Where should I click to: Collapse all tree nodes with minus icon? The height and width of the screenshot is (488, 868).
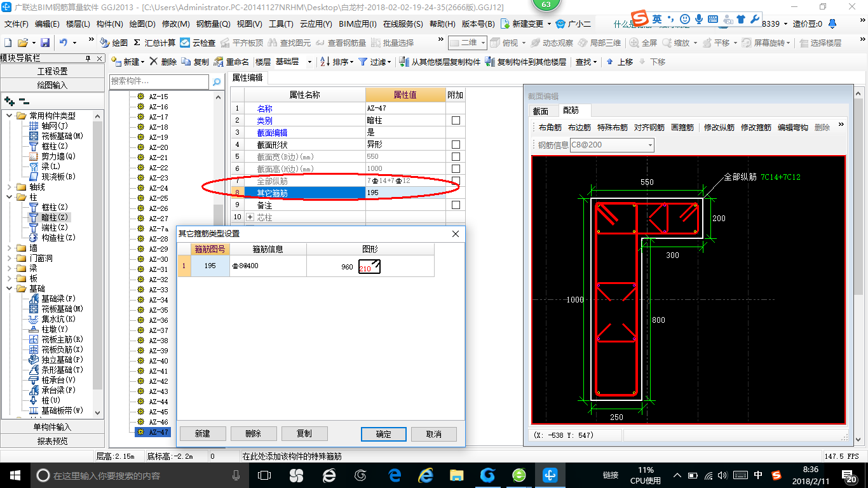click(23, 101)
